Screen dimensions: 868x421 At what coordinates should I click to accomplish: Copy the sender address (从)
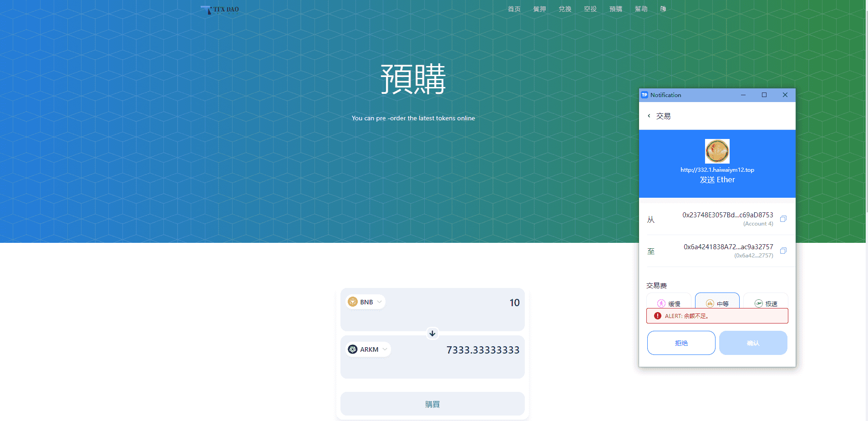coord(783,219)
